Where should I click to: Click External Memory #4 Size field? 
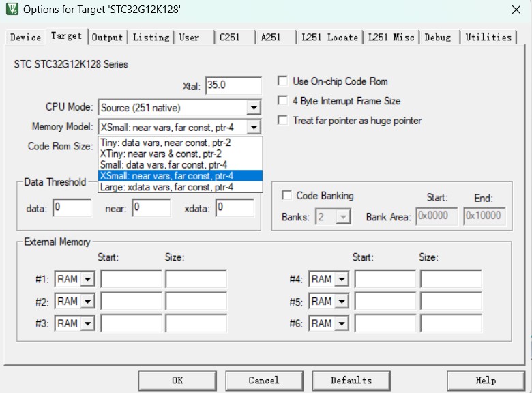click(451, 279)
